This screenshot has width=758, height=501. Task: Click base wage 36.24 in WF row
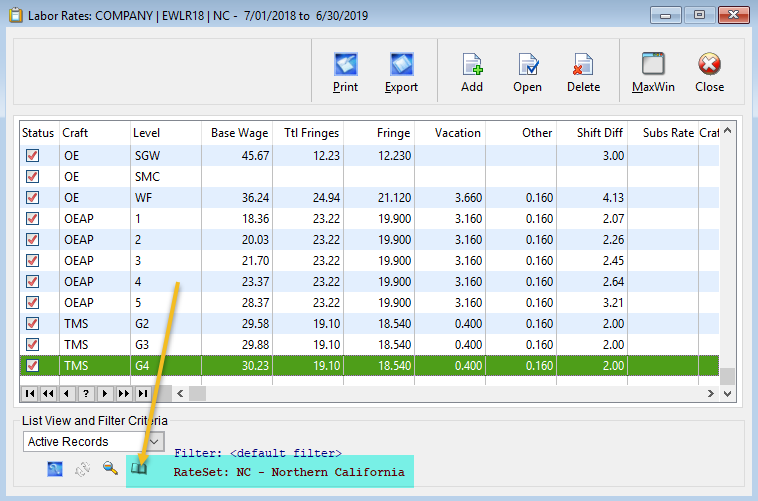255,198
